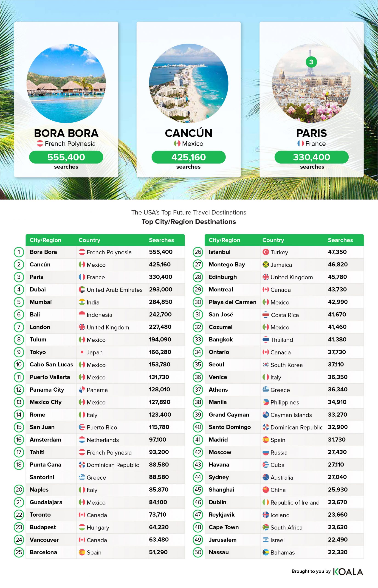Image resolution: width=378 pixels, height=588 pixels.
Task: Select the green number 3 badge on Paris photo
Action: point(311,62)
